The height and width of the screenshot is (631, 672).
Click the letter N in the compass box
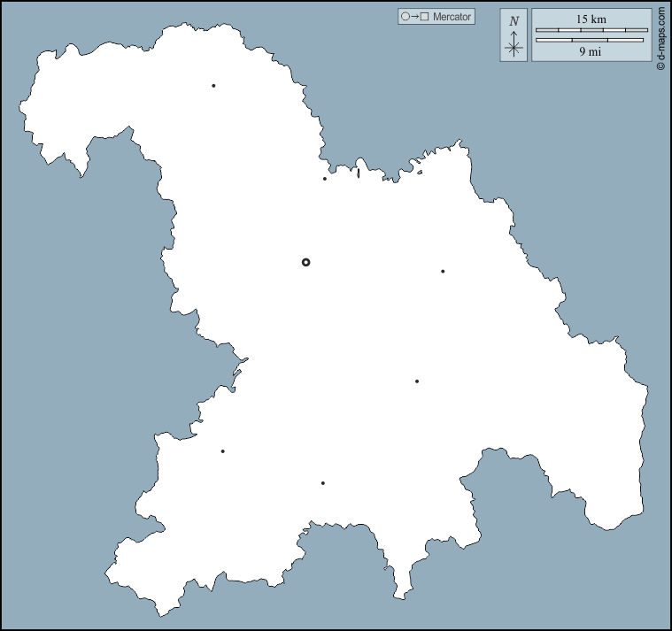pos(514,20)
